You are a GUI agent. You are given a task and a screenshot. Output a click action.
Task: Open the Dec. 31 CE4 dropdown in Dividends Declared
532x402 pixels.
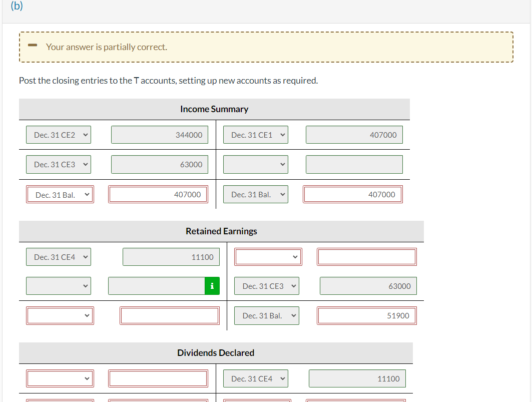click(255, 378)
